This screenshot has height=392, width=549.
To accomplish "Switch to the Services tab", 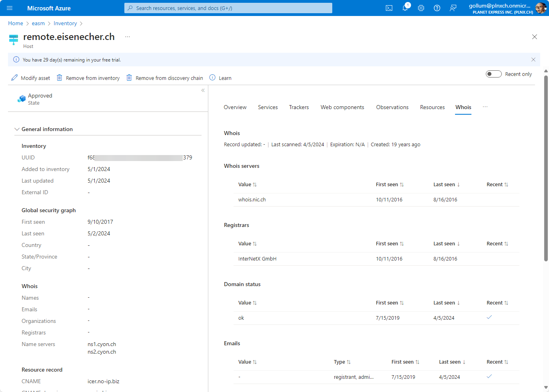I will tap(268, 107).
